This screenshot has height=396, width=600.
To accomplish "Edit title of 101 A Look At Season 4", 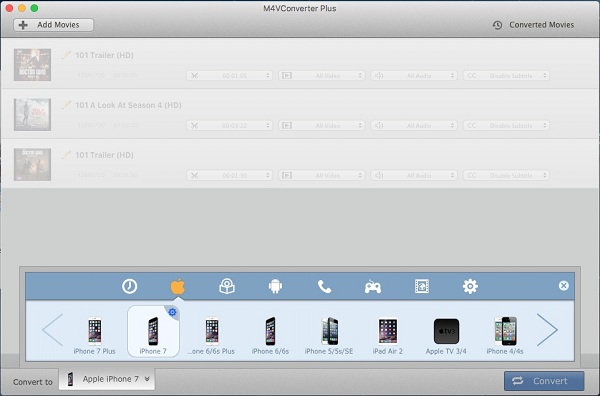I will point(67,105).
